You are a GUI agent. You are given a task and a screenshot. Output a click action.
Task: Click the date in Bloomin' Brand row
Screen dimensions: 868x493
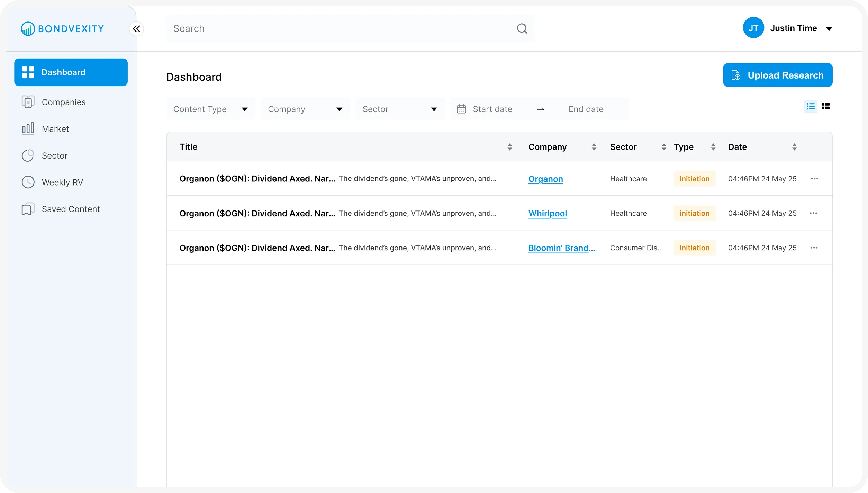pos(762,248)
